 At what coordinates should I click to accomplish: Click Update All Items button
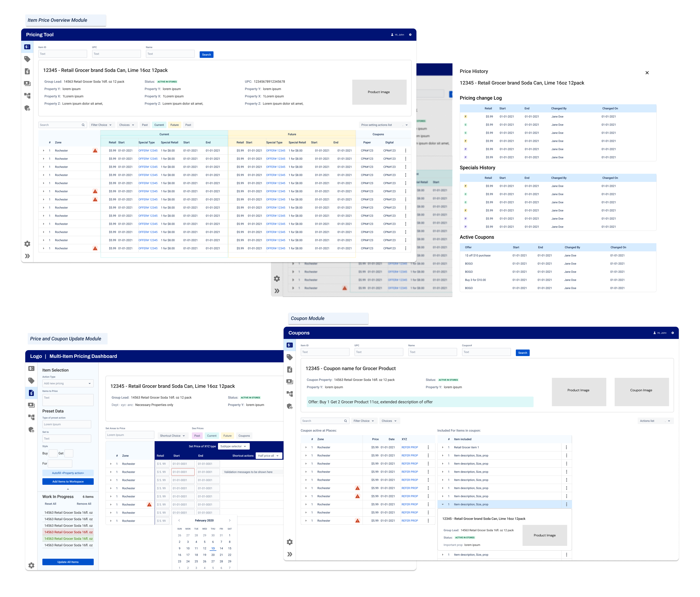(x=68, y=562)
